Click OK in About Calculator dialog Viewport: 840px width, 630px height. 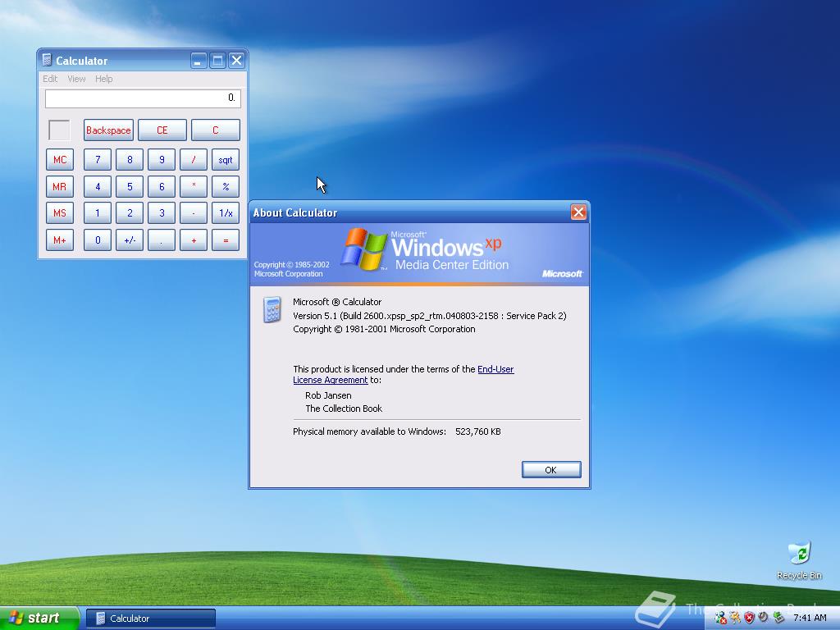[x=551, y=470]
